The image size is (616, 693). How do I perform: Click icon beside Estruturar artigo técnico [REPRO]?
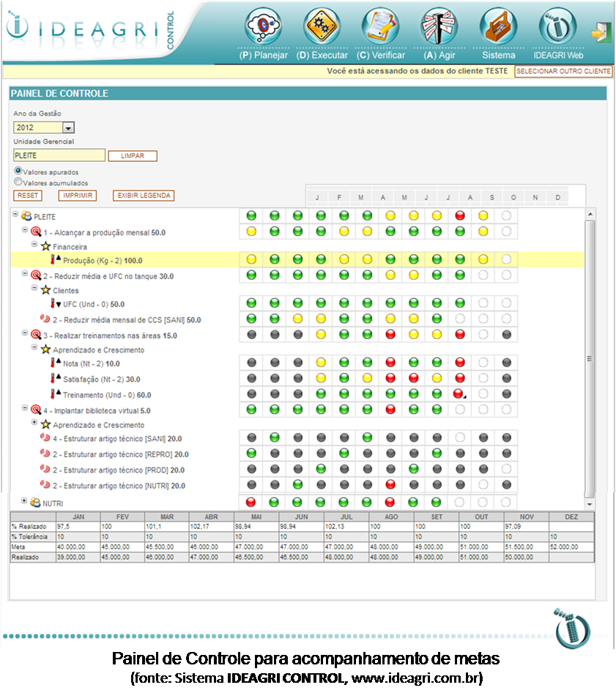point(45,453)
